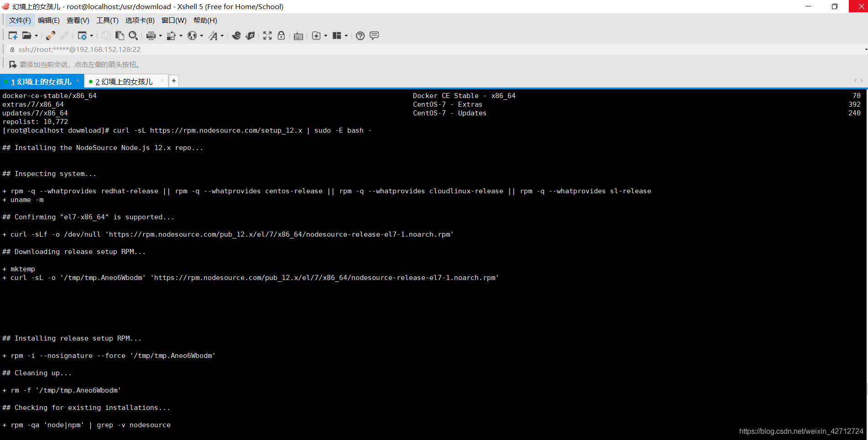Open the 选项卡(B) menu
The height and width of the screenshot is (440, 868).
coord(140,21)
